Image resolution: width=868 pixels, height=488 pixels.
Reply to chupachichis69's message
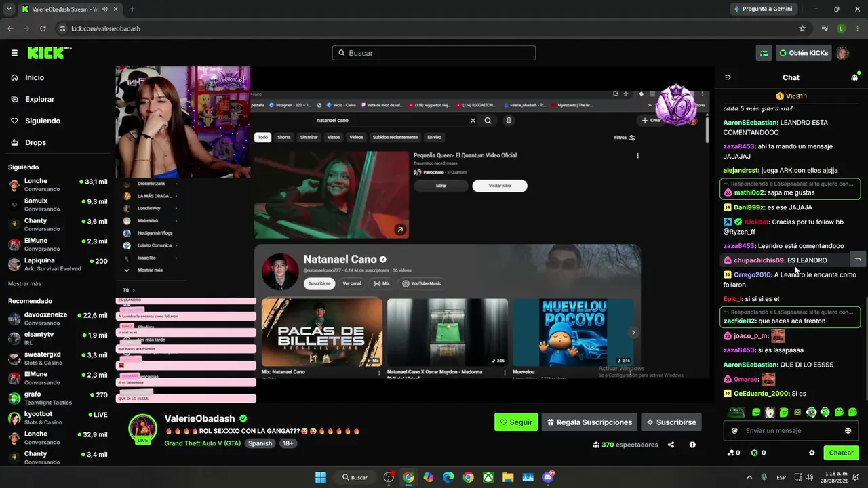(857, 259)
